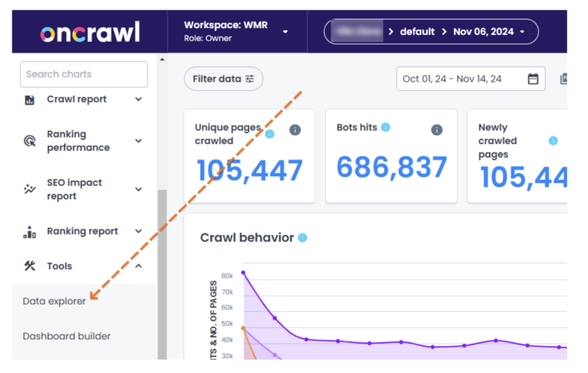The height and width of the screenshot is (373, 588).
Task: Click the info icon on Unique pages crawled card
Action: pyautogui.click(x=269, y=133)
